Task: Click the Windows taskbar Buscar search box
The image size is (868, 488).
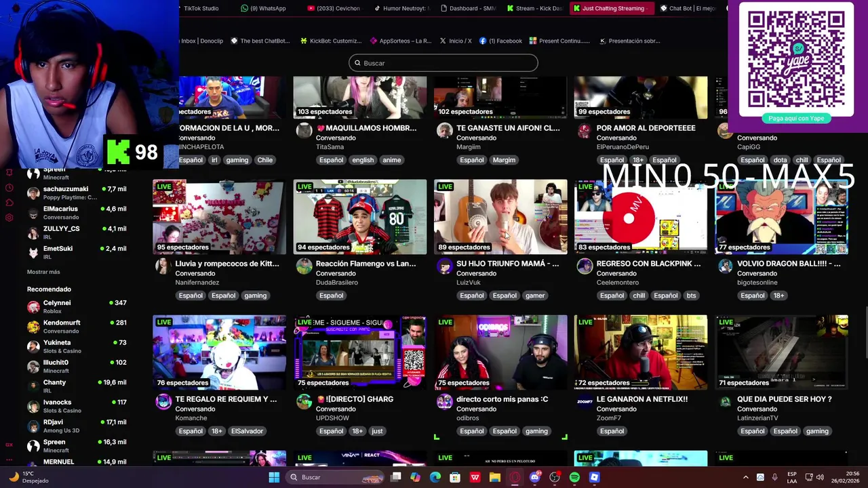Action: click(x=336, y=477)
